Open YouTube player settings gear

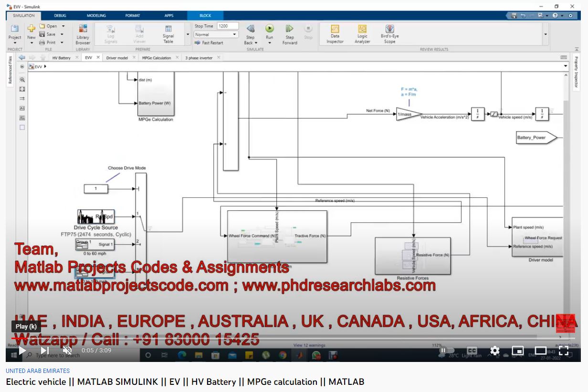click(494, 351)
